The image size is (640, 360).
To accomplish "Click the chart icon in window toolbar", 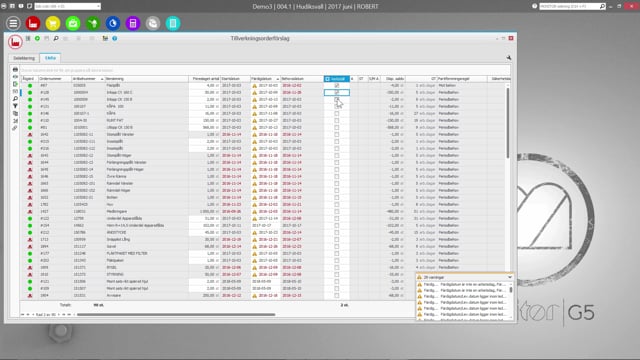I will 105,38.
